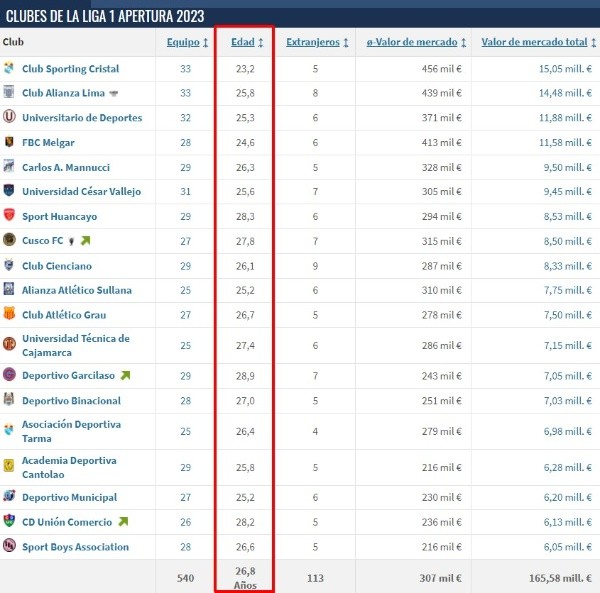Click the Club column header
Viewport: 600px width, 593px height.
pos(14,42)
